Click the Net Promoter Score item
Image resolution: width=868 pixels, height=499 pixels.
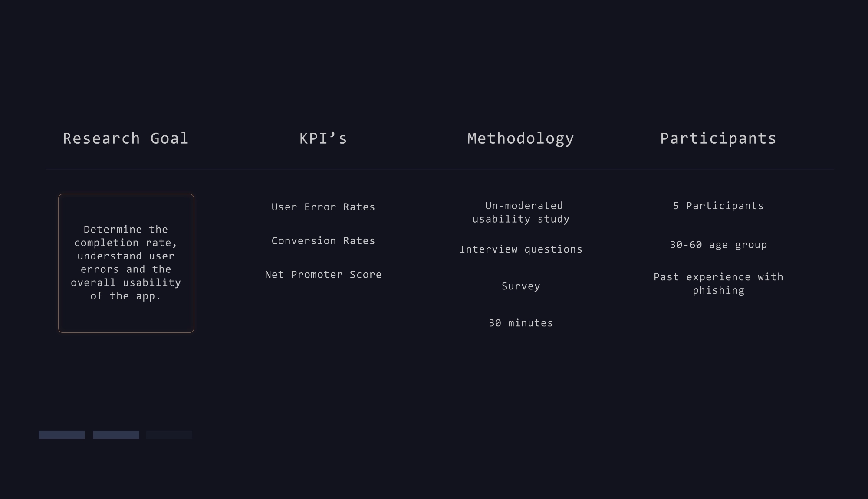[323, 274]
